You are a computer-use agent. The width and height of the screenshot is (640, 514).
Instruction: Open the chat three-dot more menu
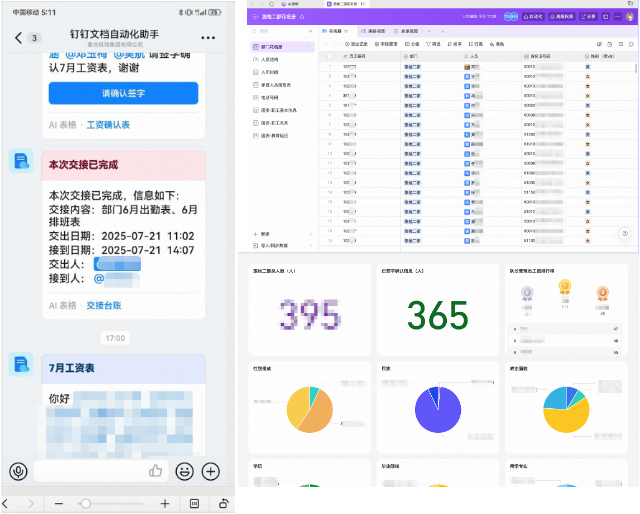pyautogui.click(x=209, y=37)
